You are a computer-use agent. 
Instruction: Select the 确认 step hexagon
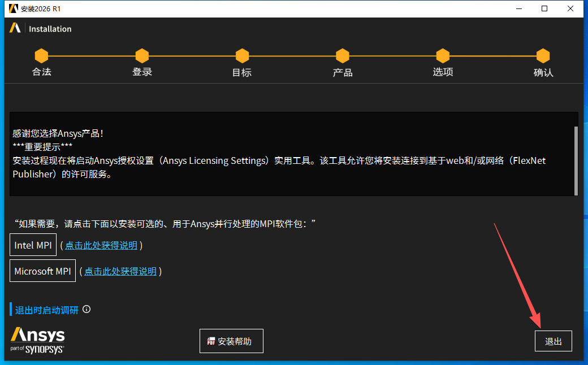click(x=543, y=55)
